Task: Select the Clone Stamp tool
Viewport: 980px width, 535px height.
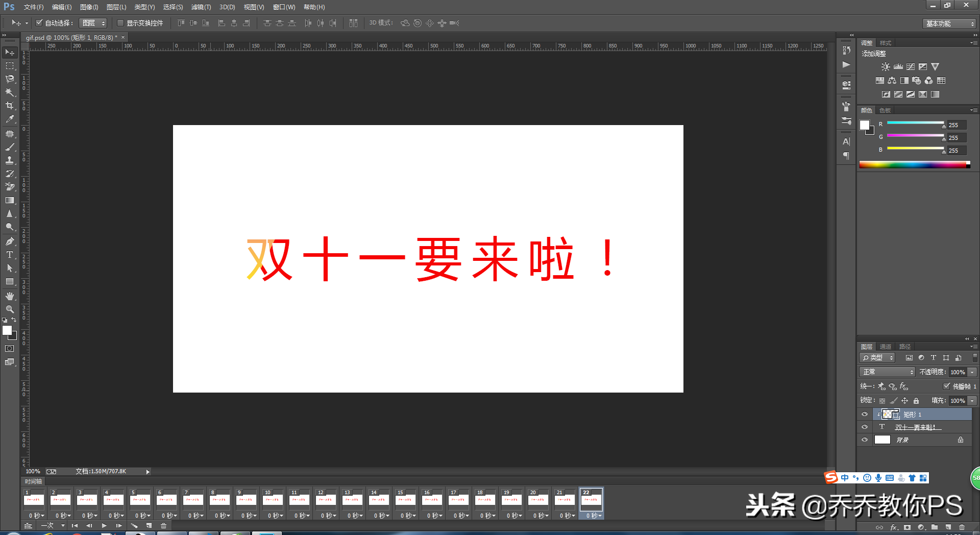Action: (x=10, y=160)
